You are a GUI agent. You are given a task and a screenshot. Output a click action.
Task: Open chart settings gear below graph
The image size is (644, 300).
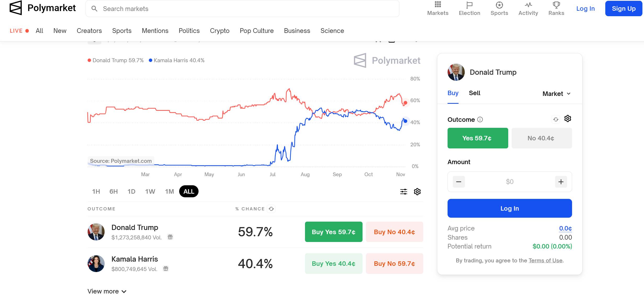tap(417, 192)
